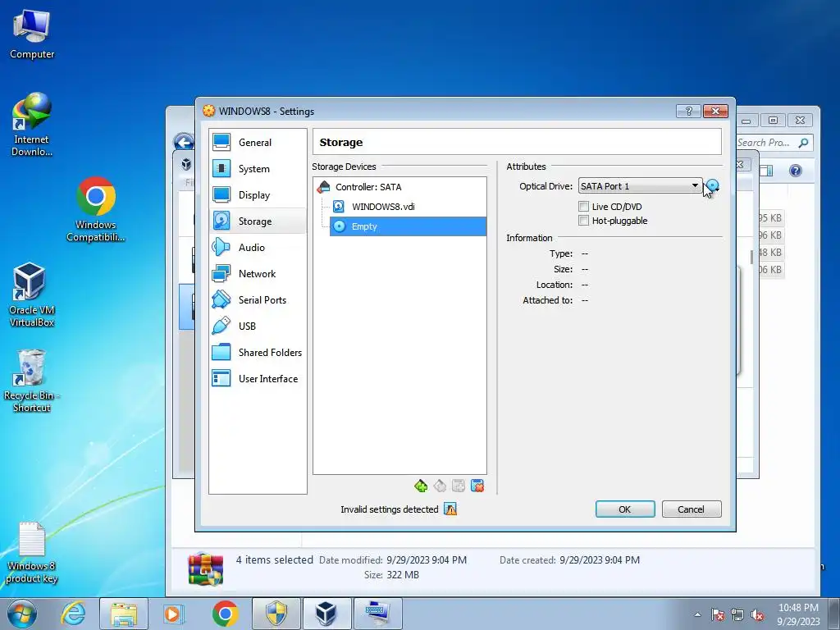Enable the Hot-pluggable checkbox
Screen dimensions: 840x630
(584, 221)
